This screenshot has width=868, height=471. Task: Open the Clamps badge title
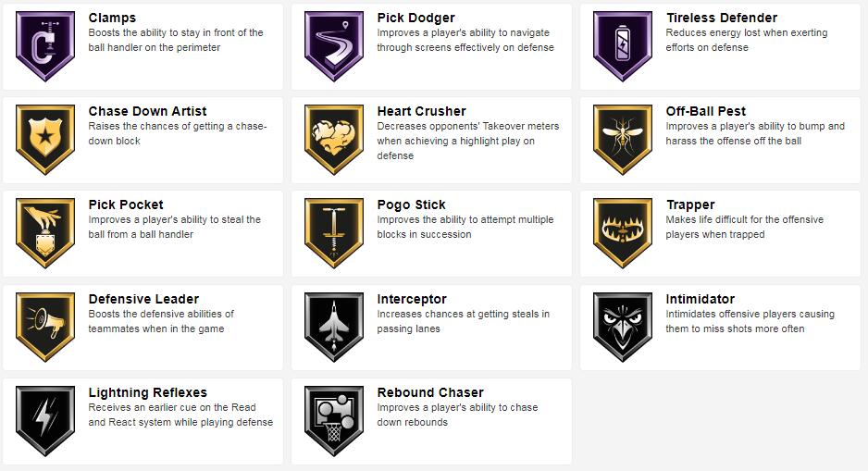tap(112, 18)
